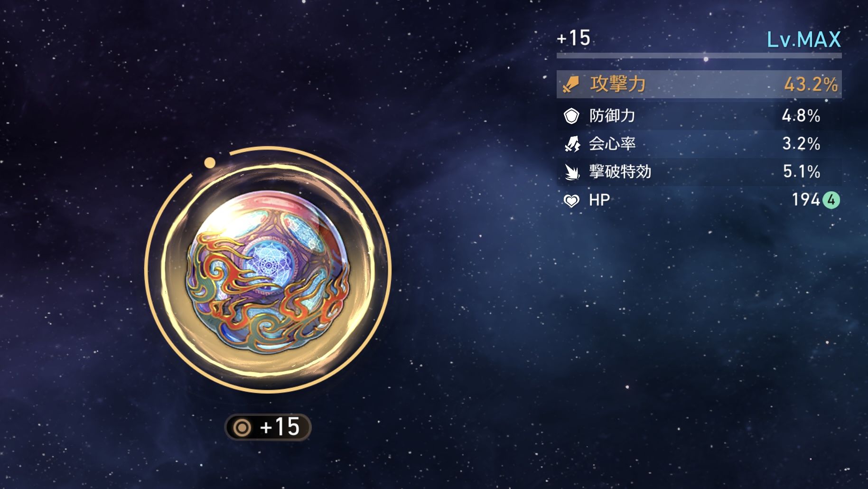Click the Lv.MAX label
Image resolution: width=868 pixels, height=489 pixels.
coord(804,39)
